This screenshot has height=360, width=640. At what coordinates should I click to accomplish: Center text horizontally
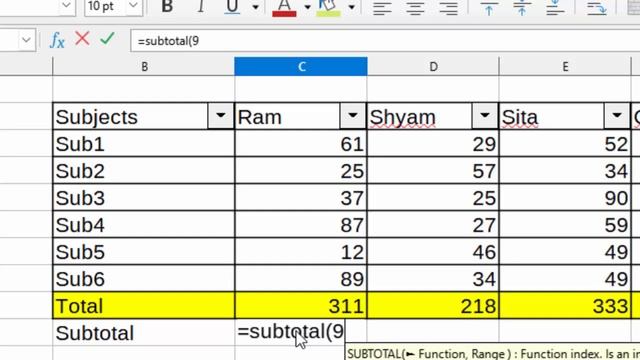(416, 8)
